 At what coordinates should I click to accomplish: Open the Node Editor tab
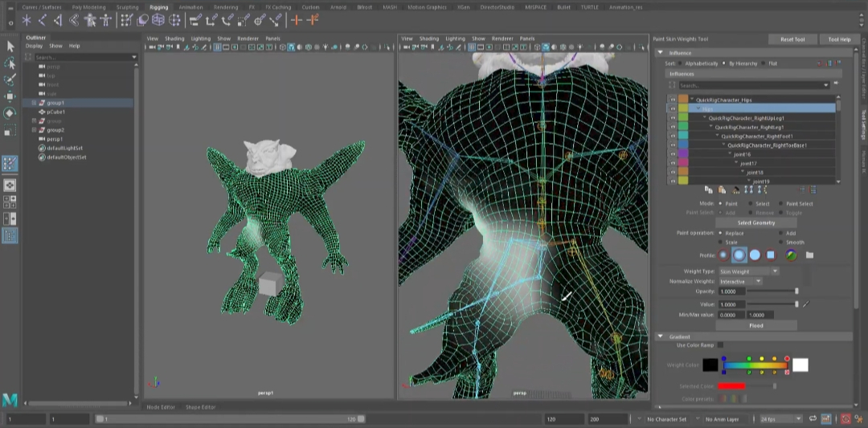[161, 407]
